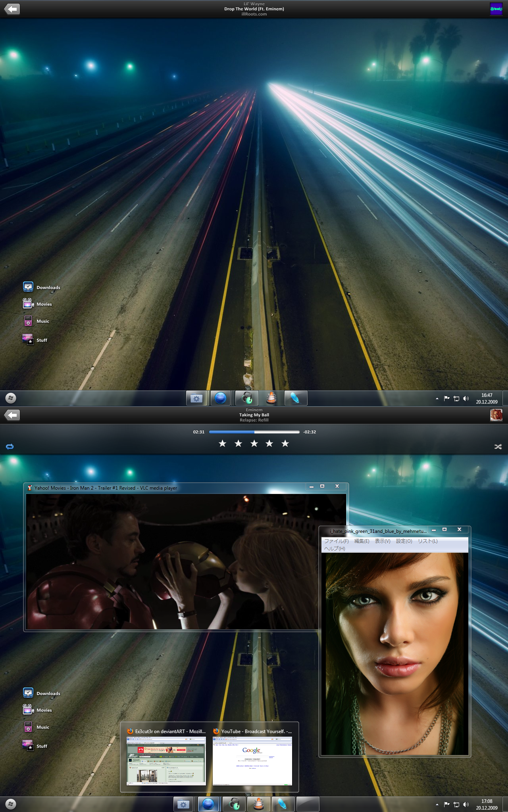Click the headphones icon on the 16:47 taskbar
This screenshot has height=812, width=508.
(246, 398)
